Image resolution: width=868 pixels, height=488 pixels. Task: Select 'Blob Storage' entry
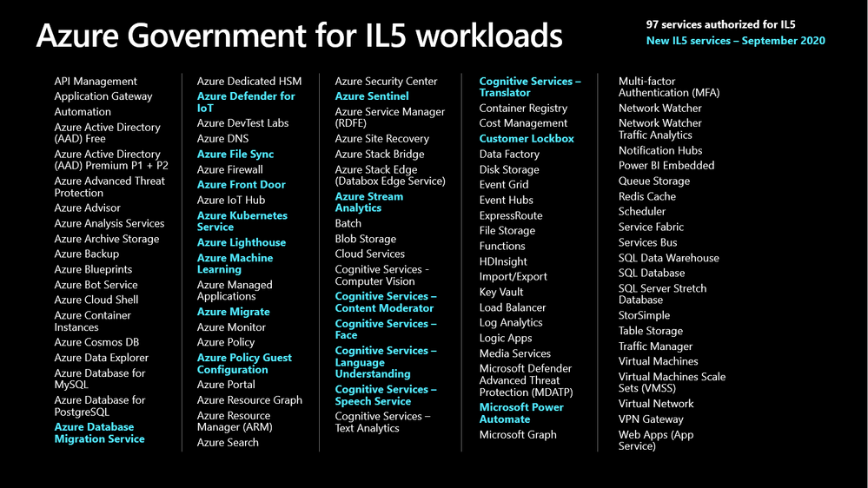tap(365, 239)
